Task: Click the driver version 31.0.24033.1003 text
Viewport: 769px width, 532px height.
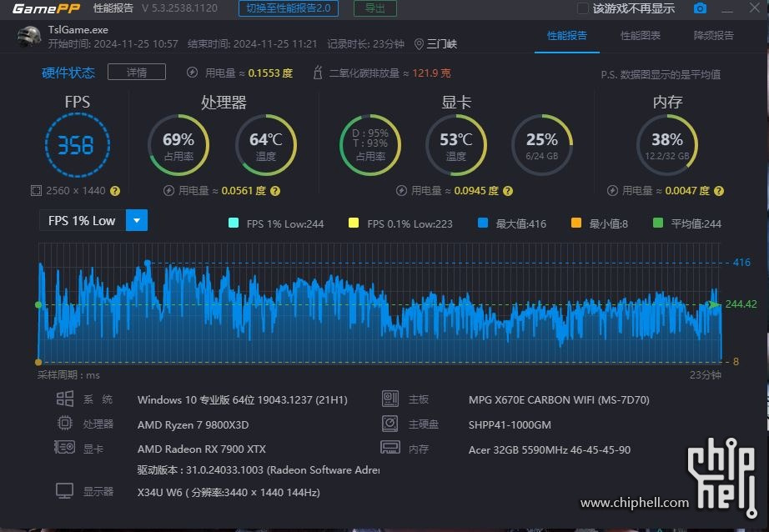Action: click(x=259, y=469)
